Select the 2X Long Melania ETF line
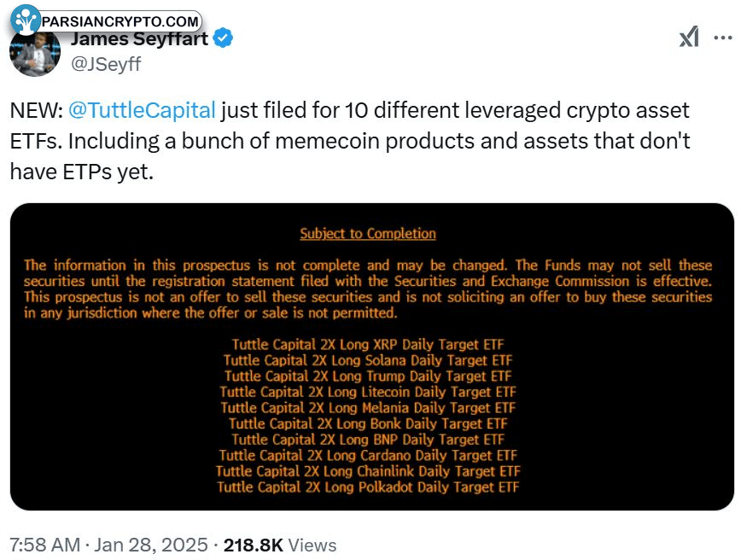 368,408
